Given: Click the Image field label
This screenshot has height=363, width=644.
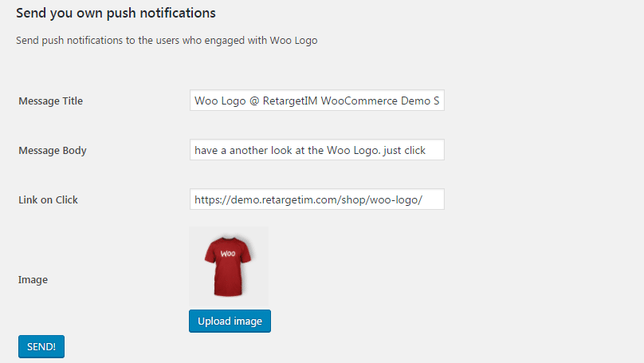Looking at the screenshot, I should click(33, 280).
